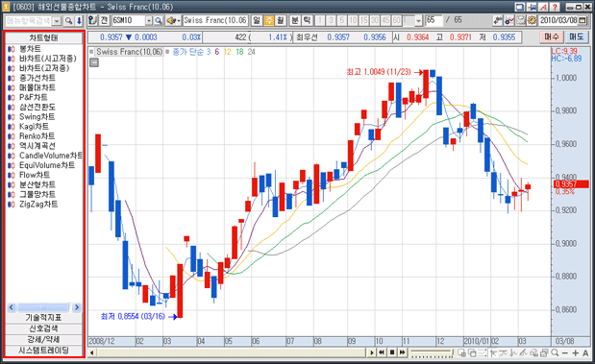Zoom in chart with the plus icon
Viewport: 595px width, 364px height.
coord(575,353)
